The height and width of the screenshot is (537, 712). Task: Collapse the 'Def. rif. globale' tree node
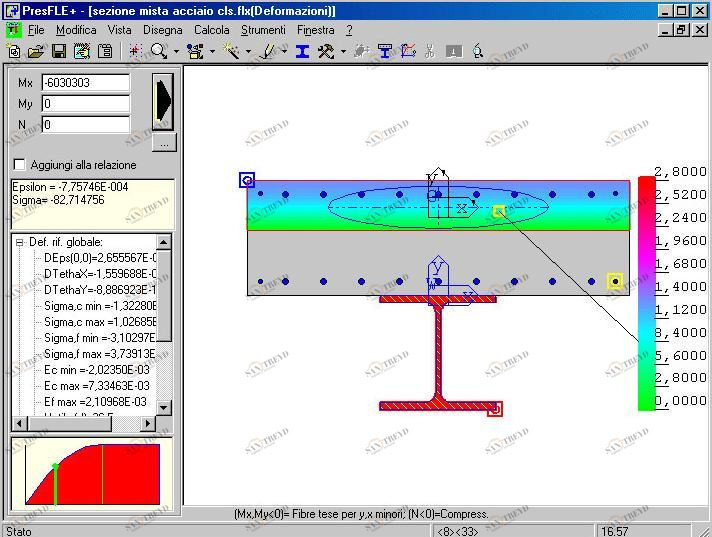point(20,242)
